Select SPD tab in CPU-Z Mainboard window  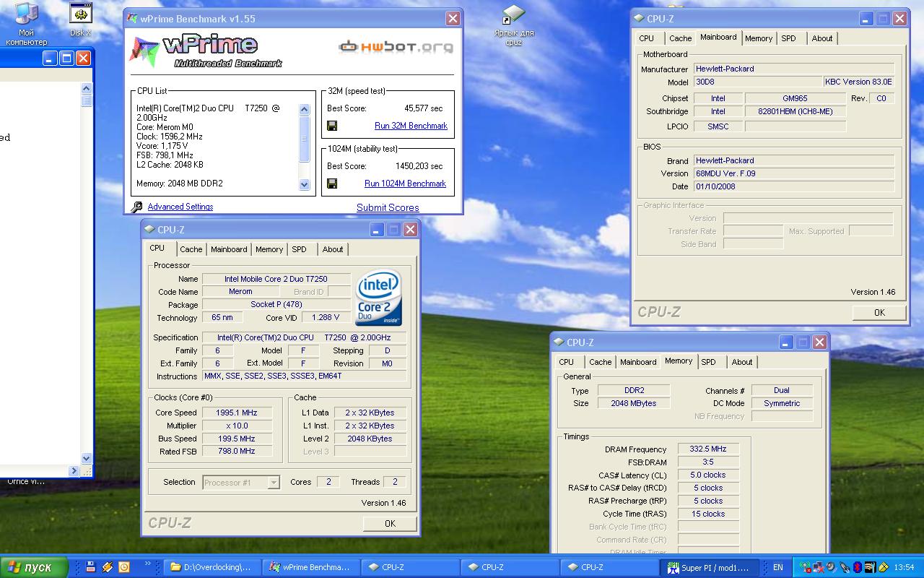click(x=789, y=38)
